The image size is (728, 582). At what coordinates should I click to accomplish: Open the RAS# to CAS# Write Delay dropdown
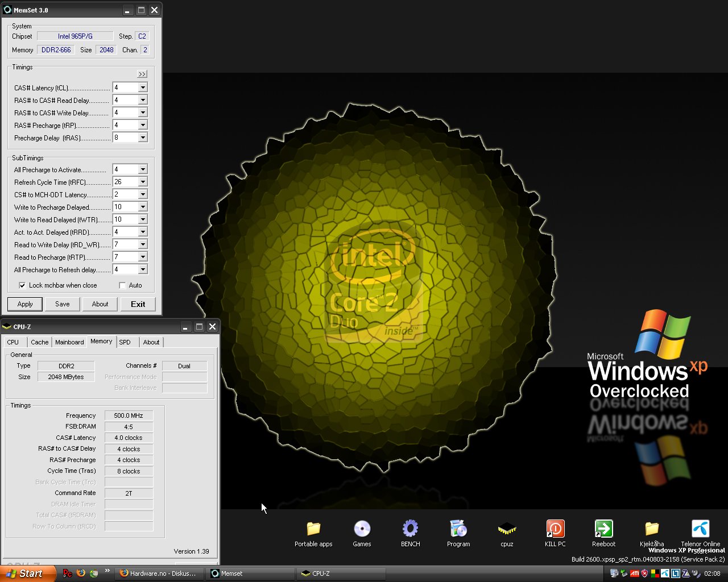(x=143, y=113)
